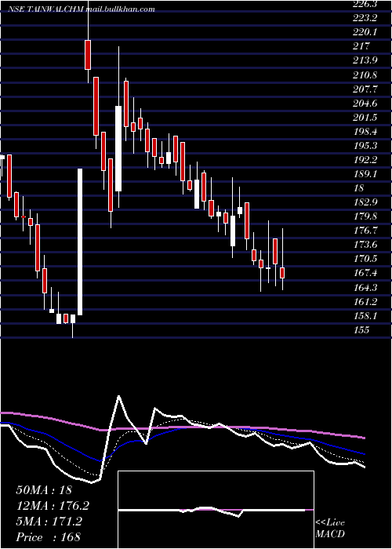This screenshot has width=392, height=549.
Task: Click the 204.6 price axis label
Action: click(365, 104)
